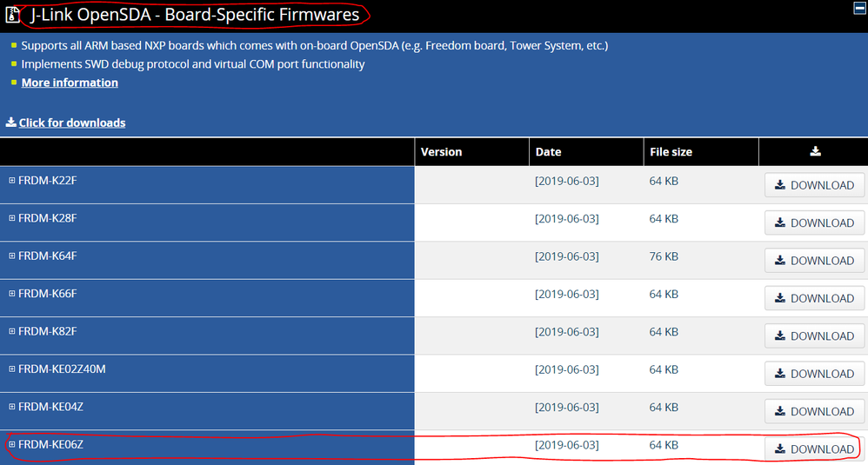868x465 pixels.
Task: Open the More information link
Action: pos(70,83)
